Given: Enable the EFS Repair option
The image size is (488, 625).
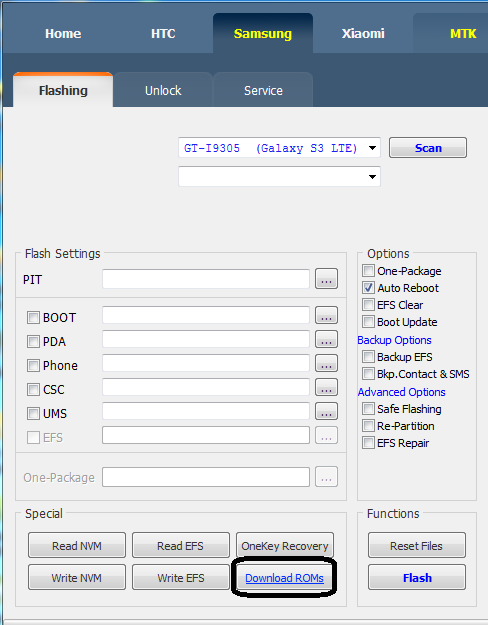Looking at the screenshot, I should point(368,442).
